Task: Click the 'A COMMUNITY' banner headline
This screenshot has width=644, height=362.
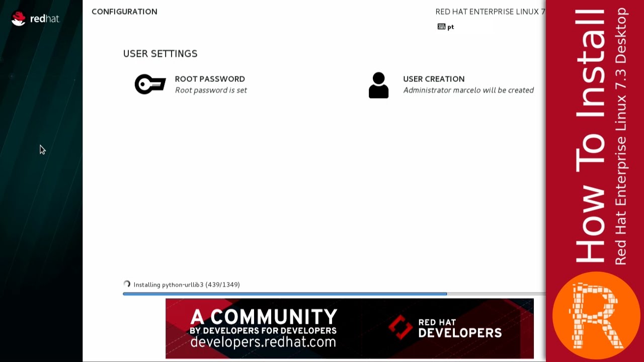Action: point(264,317)
